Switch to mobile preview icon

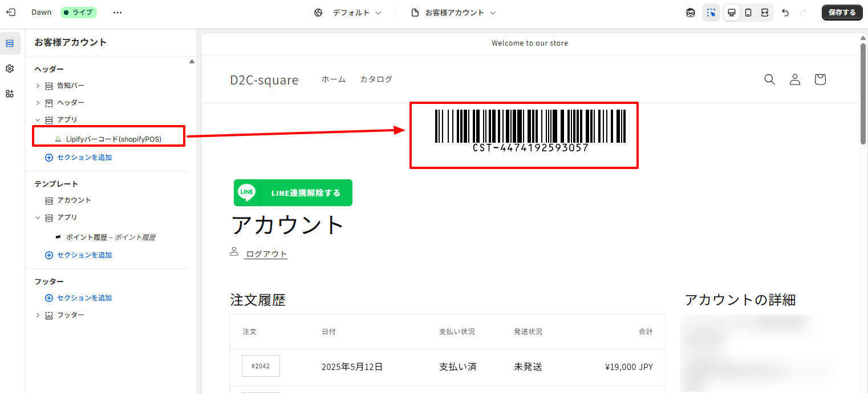click(x=748, y=13)
